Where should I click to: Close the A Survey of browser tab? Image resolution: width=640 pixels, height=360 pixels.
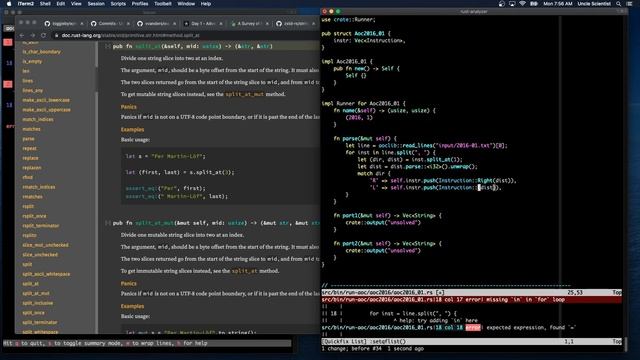(267, 24)
